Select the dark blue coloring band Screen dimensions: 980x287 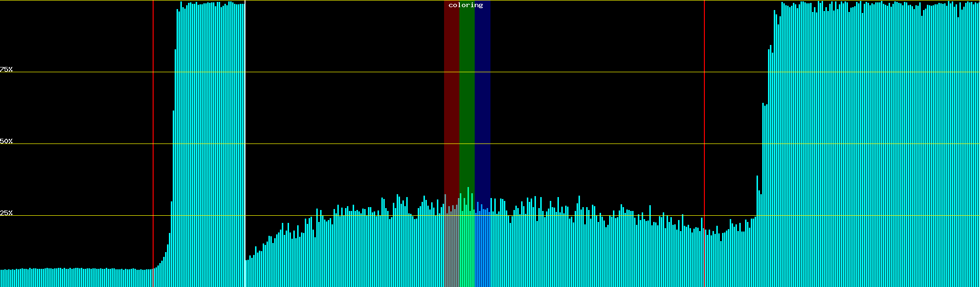(482, 96)
